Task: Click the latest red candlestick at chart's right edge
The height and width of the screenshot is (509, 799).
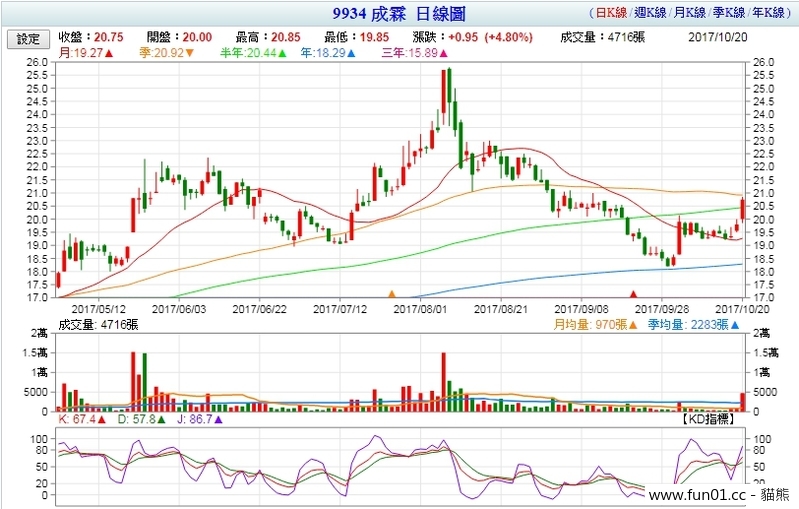Action: point(742,209)
